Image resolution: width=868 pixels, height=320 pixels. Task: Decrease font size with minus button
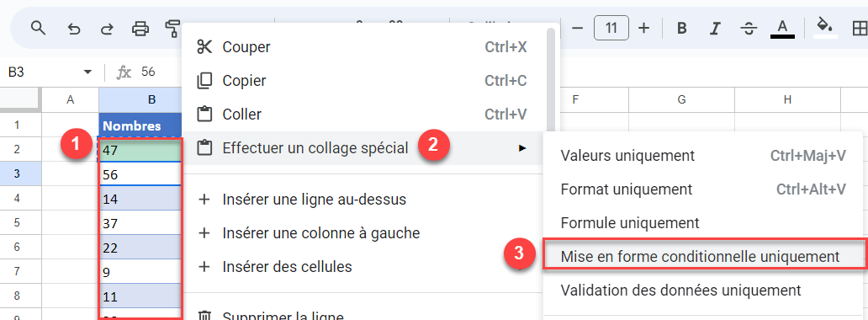click(577, 28)
